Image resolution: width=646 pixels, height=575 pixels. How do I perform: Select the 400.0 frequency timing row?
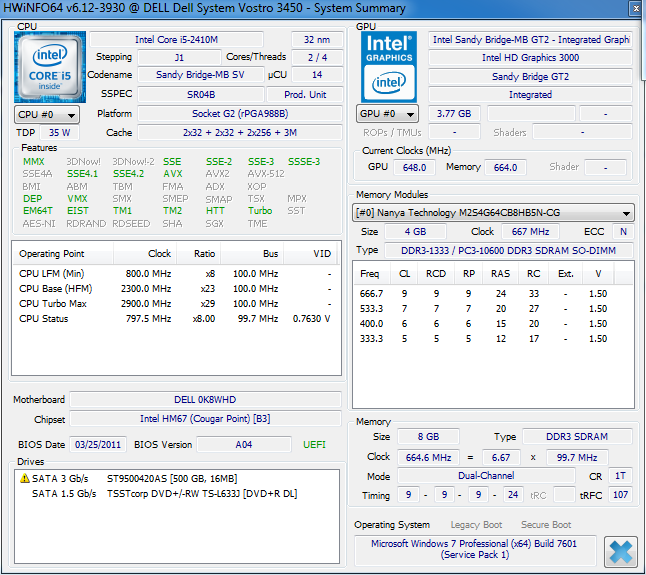coord(493,324)
